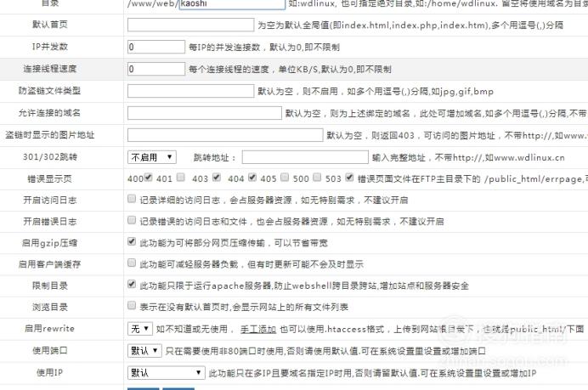The width and height of the screenshot is (588, 390).
Task: Enable the 405 error page checkbox
Action: tap(285, 178)
